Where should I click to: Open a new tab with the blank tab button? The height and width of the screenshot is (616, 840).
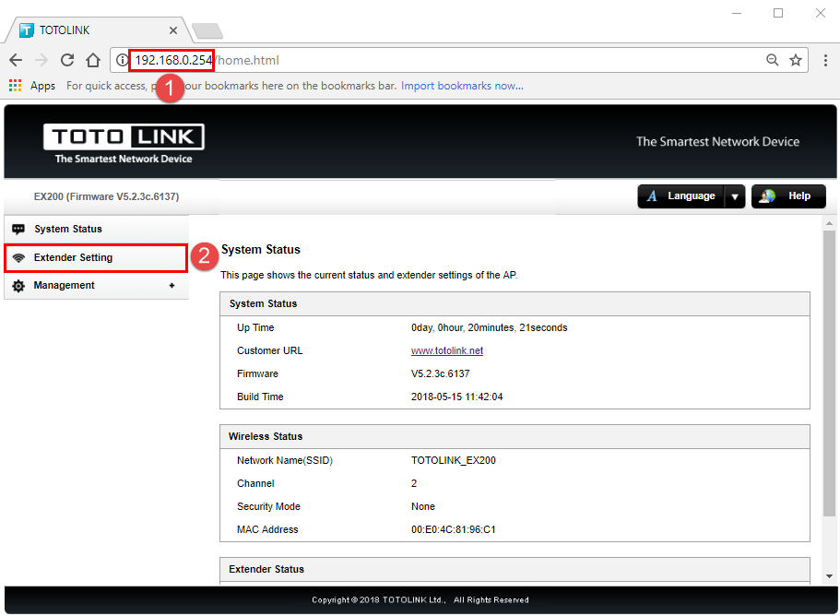coord(207,31)
